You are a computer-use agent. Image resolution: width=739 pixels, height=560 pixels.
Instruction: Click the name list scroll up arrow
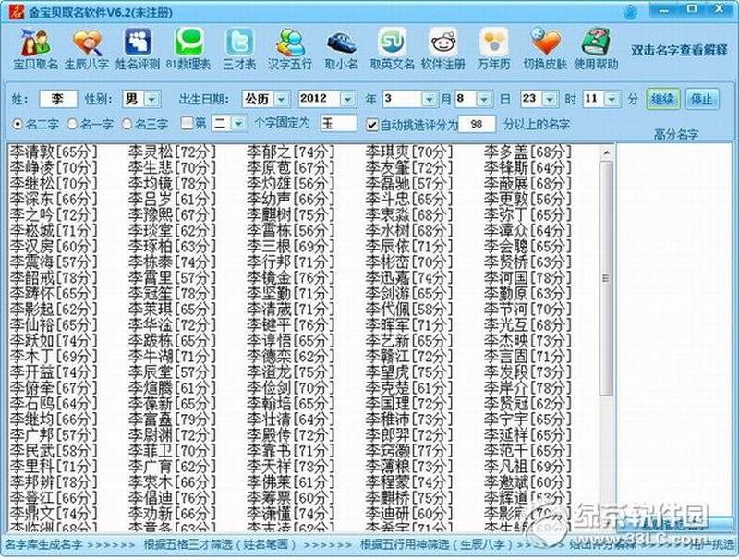[607, 152]
